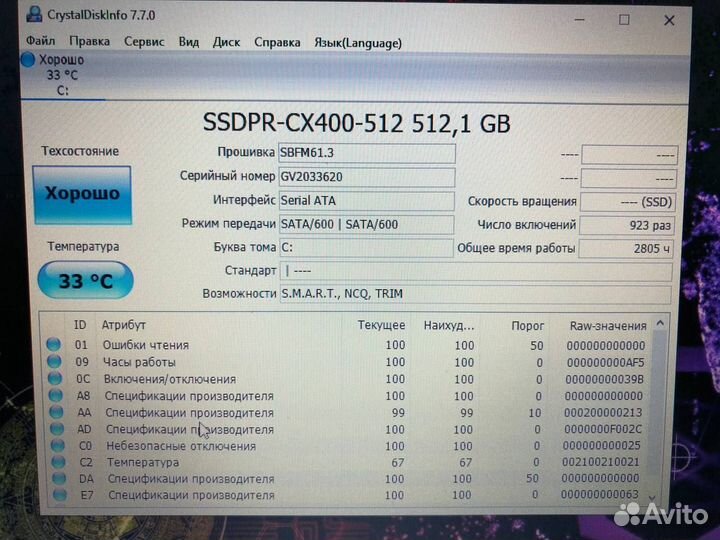
Task: Click the transfer mode field SATA/600 | SATA/600
Action: point(367,225)
